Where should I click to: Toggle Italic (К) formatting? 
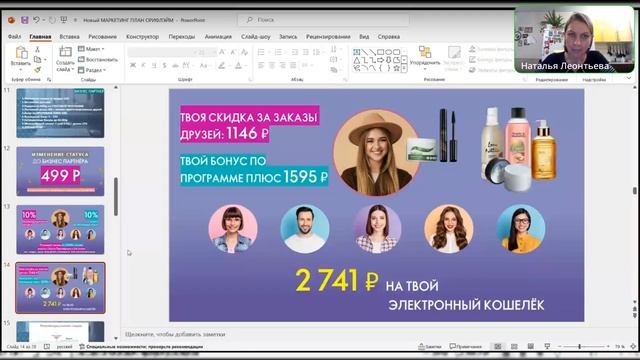tap(143, 65)
